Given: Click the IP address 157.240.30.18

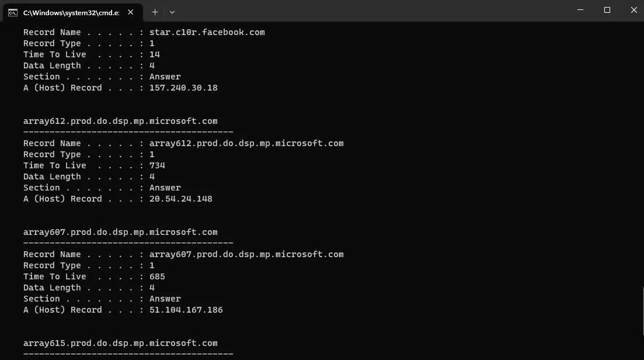Looking at the screenshot, I should point(183,88).
